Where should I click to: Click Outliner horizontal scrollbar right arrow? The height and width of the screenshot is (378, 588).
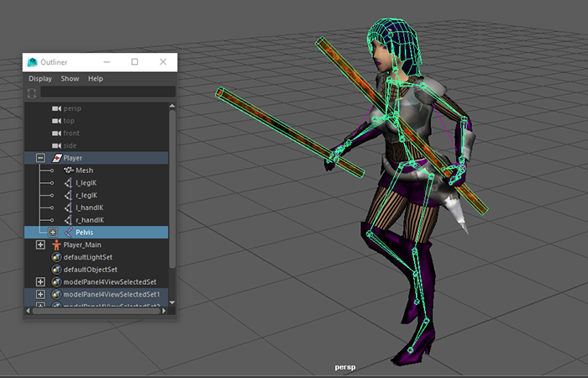165,311
